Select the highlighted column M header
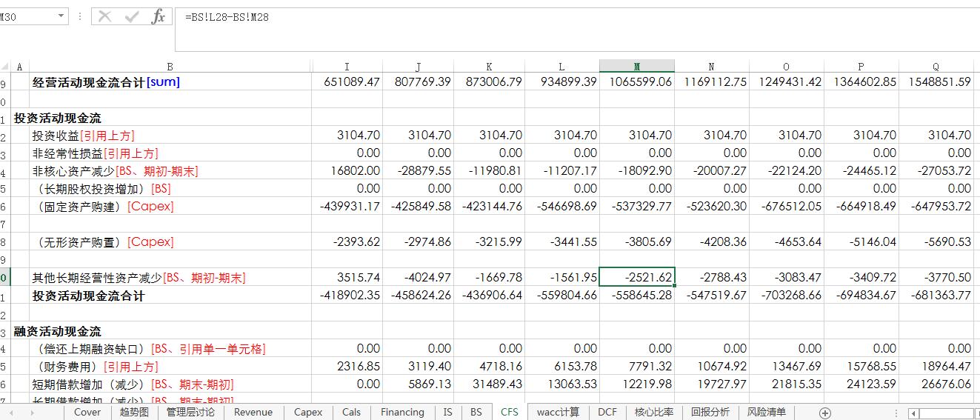 pyautogui.click(x=637, y=67)
